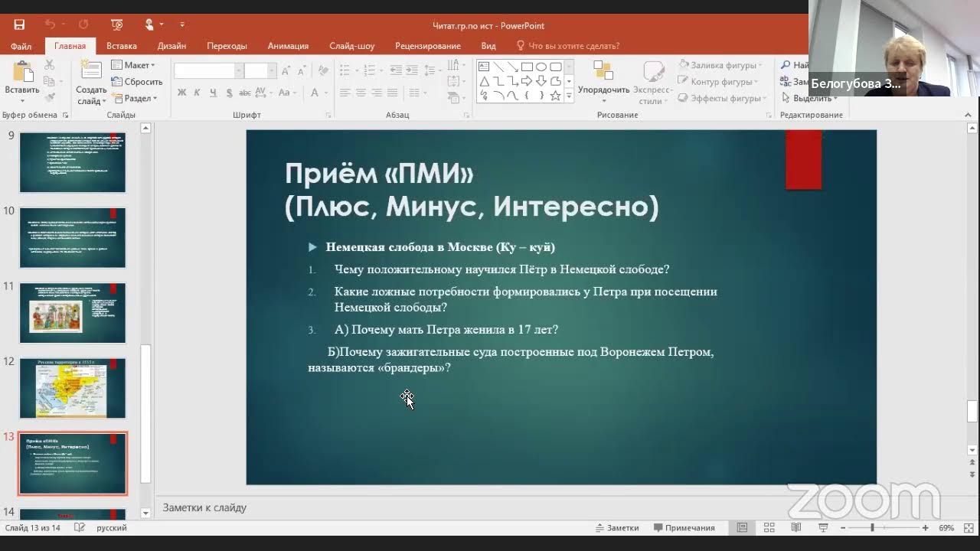This screenshot has height=551, width=980.
Task: Click the Заметки notes button in status bar
Action: tap(617, 528)
